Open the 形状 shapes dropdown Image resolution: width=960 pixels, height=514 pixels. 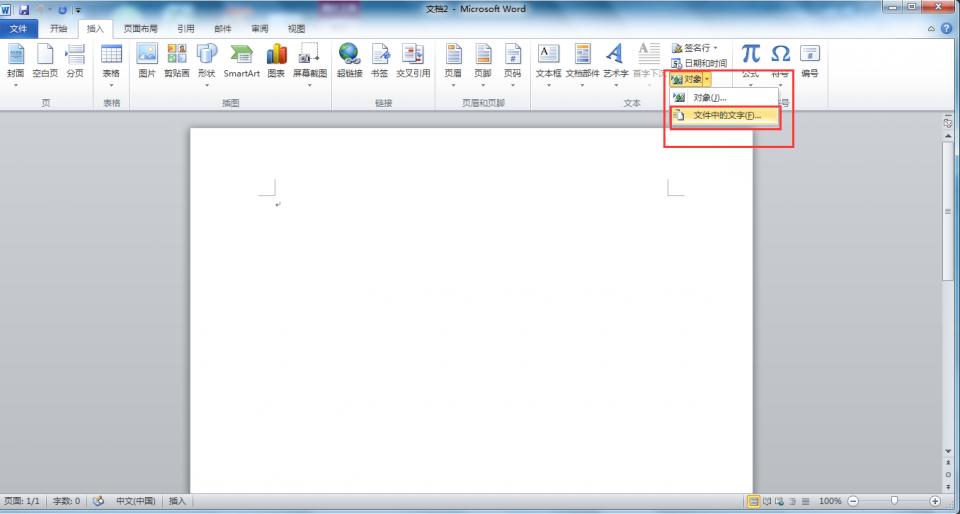point(206,85)
